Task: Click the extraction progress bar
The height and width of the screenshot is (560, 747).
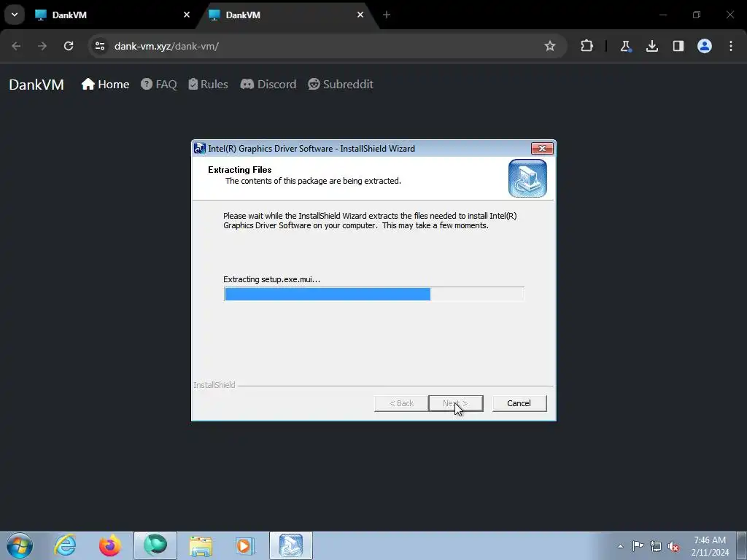Action: coord(374,295)
